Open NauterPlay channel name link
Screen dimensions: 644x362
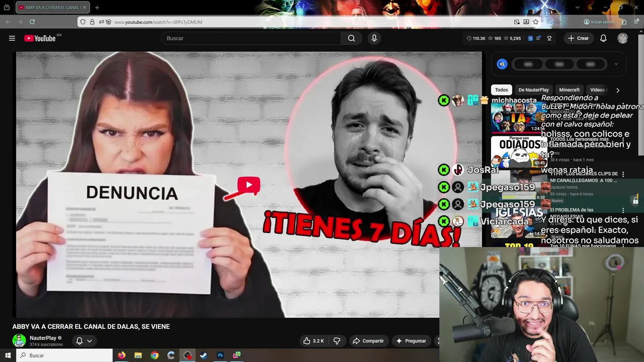(43, 338)
